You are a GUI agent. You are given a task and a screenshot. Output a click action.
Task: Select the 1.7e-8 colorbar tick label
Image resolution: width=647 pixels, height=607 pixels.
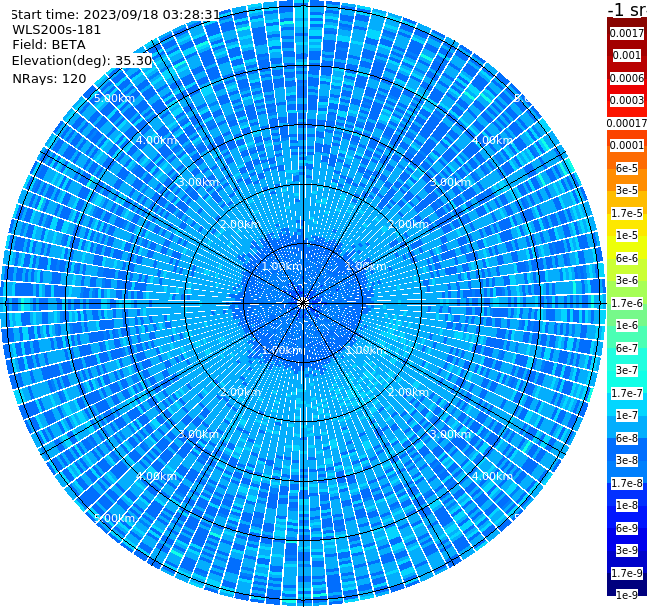tap(627, 483)
